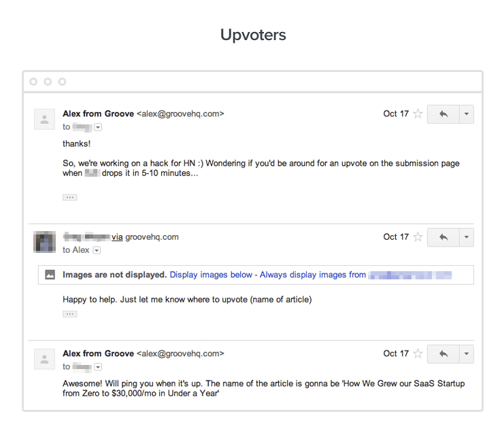Expand trimmed content below 'Happy to help'
This screenshot has height=435, width=504.
point(70,314)
